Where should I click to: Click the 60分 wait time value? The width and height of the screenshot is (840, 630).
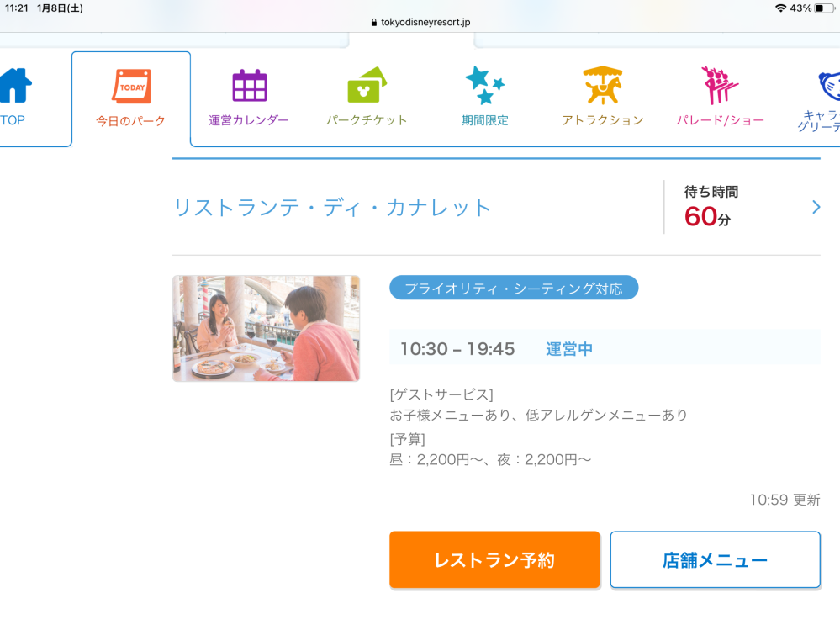(707, 217)
